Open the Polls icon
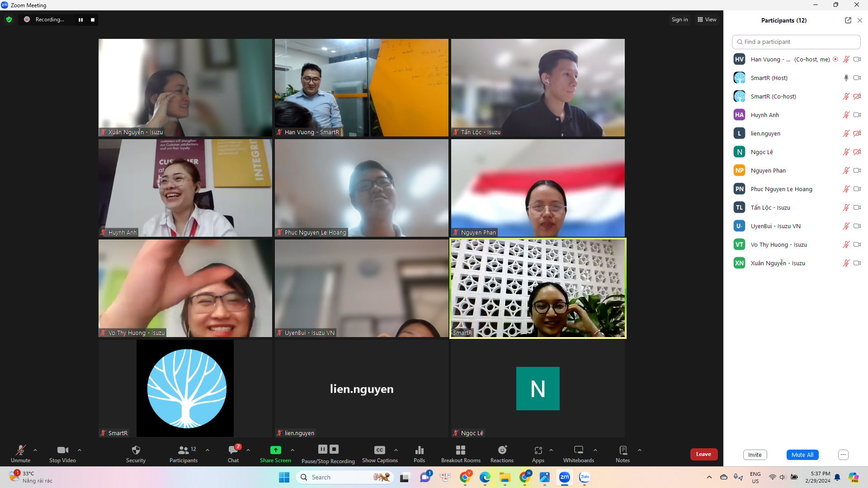The image size is (868, 488). click(419, 450)
